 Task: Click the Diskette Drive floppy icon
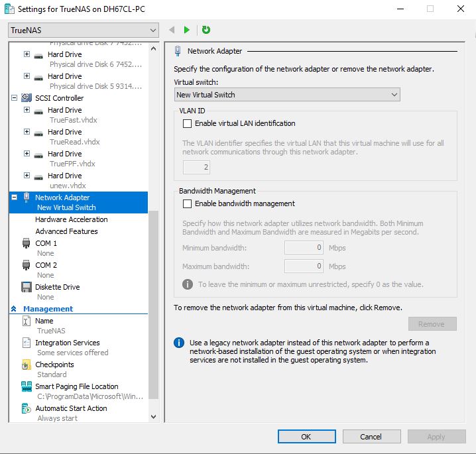coord(27,288)
